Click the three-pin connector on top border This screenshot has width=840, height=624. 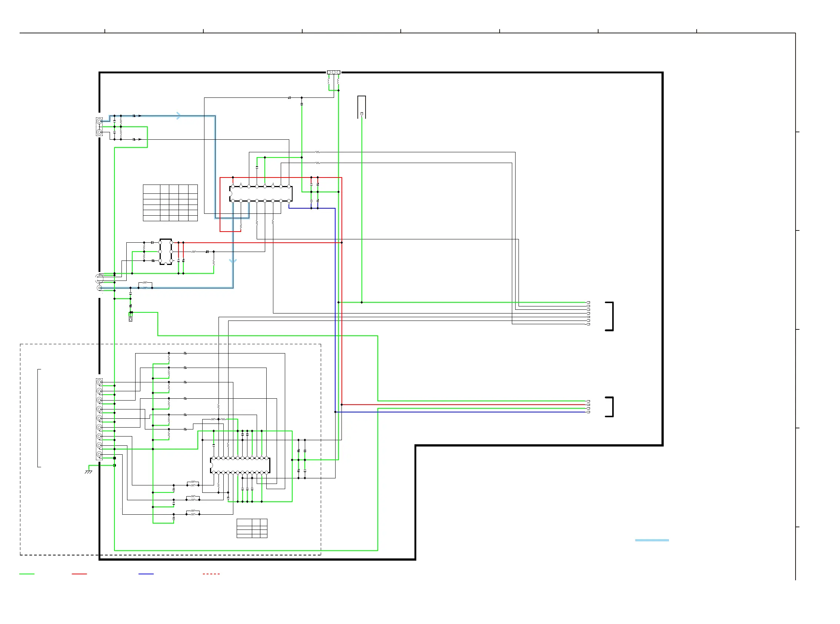point(333,72)
